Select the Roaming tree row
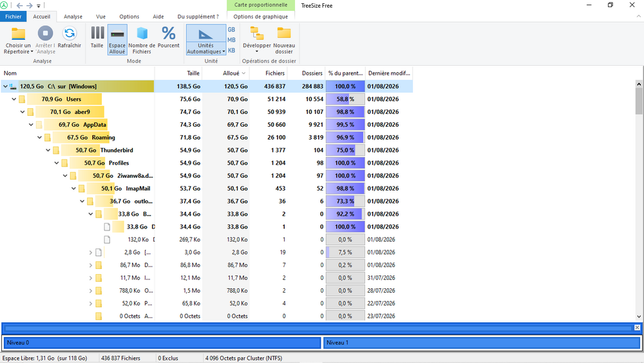This screenshot has width=644, height=363. [206, 137]
